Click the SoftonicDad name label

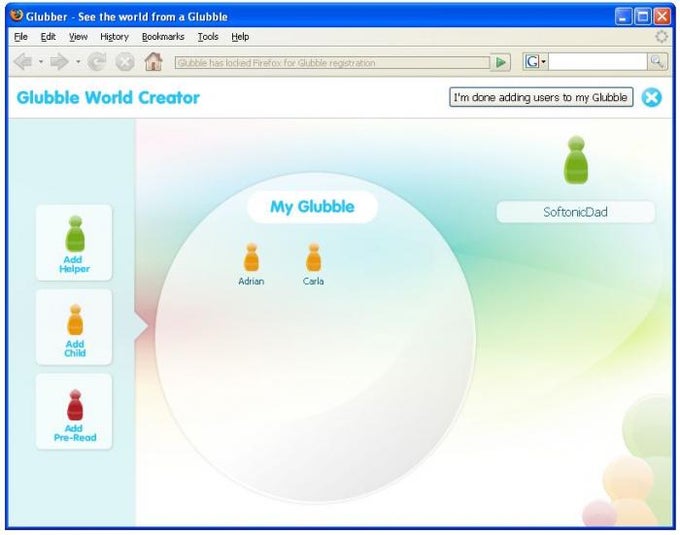(x=575, y=212)
